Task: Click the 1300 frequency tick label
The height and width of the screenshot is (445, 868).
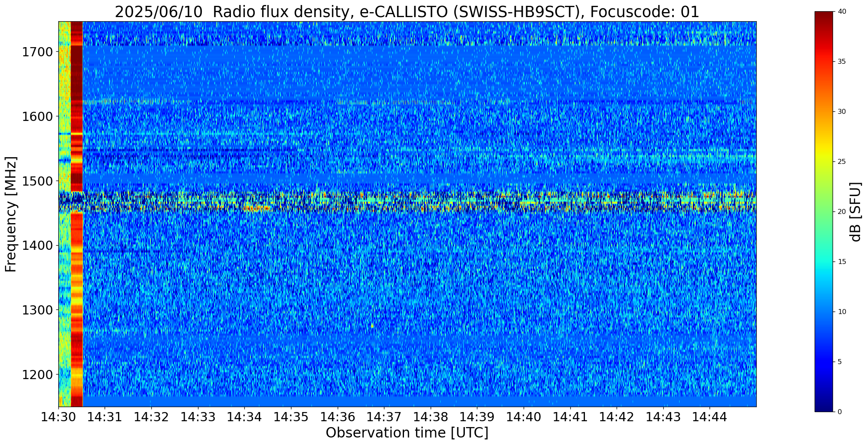Action: coord(38,310)
